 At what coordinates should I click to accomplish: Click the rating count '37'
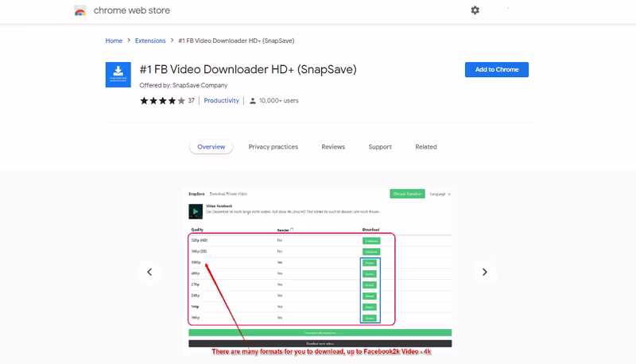point(191,100)
